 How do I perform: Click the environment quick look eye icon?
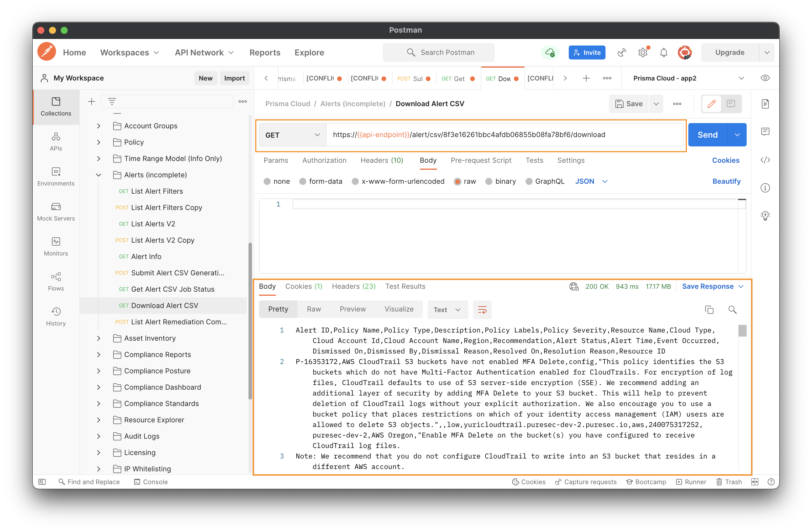tap(765, 78)
